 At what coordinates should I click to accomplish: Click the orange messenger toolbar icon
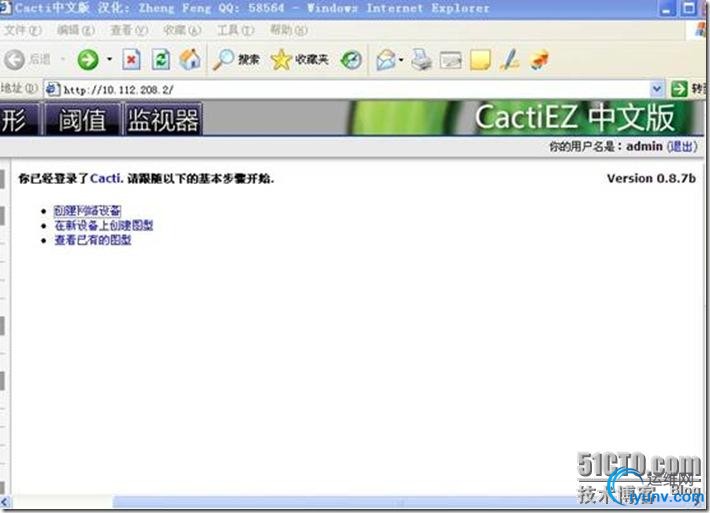(x=539, y=60)
